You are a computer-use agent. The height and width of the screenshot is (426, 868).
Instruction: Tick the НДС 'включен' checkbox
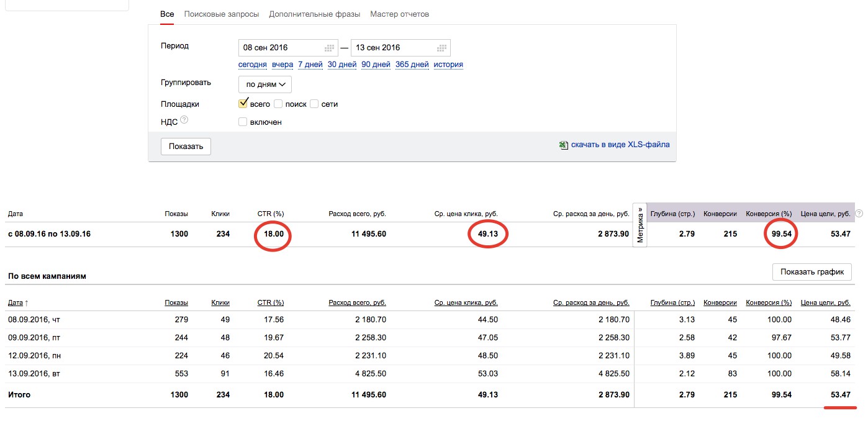[x=243, y=122]
